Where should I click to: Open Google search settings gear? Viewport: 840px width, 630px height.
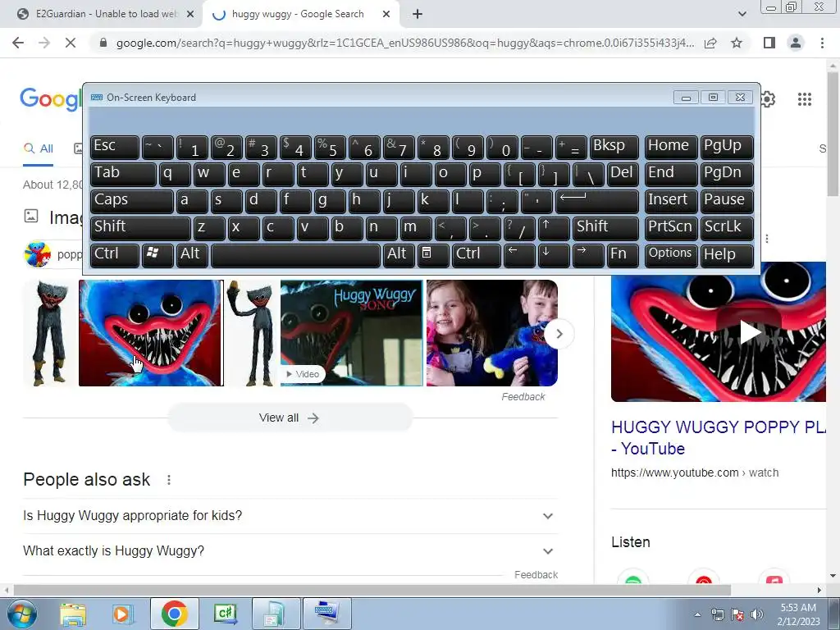tap(768, 99)
